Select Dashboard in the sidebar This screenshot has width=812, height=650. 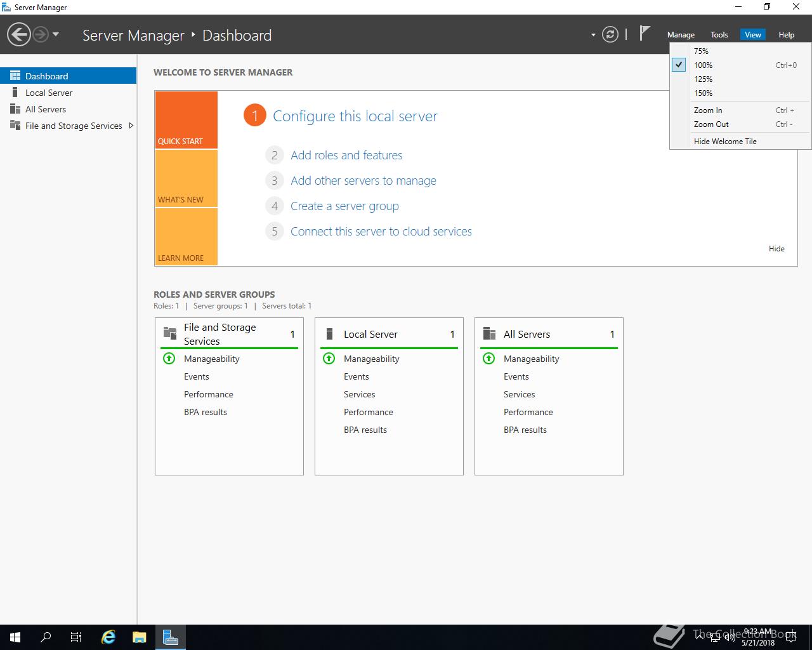[x=68, y=76]
